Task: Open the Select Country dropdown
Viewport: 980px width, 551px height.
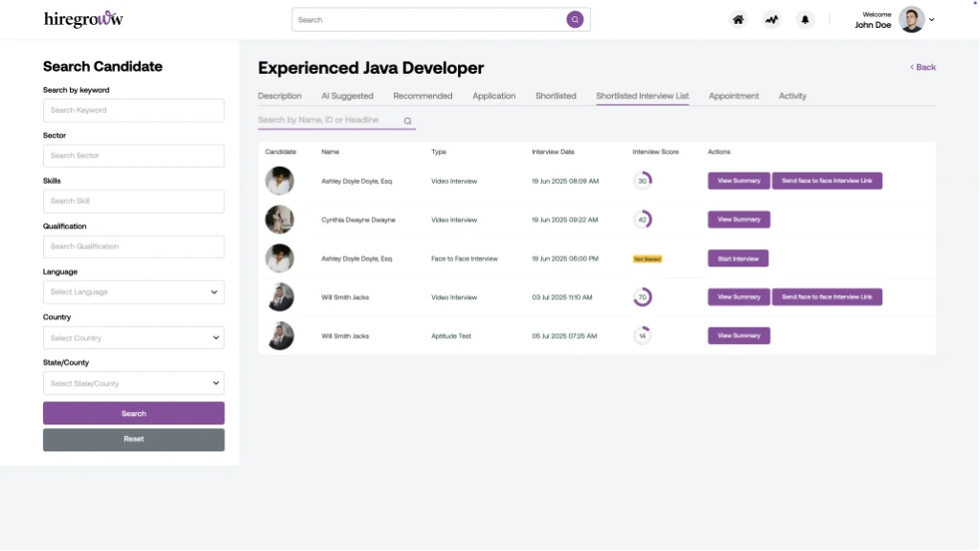Action: coord(133,338)
